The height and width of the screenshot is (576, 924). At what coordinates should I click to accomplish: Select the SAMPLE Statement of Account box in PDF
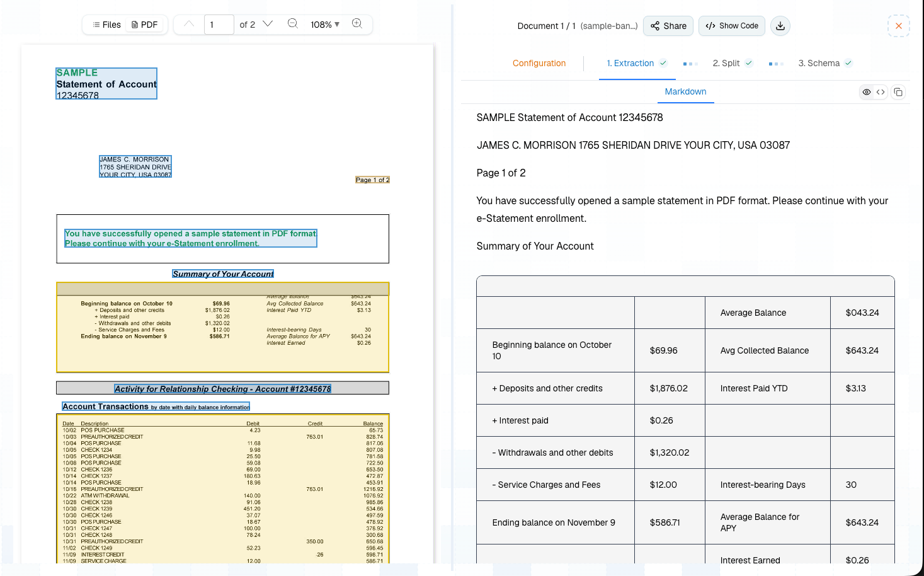point(106,83)
